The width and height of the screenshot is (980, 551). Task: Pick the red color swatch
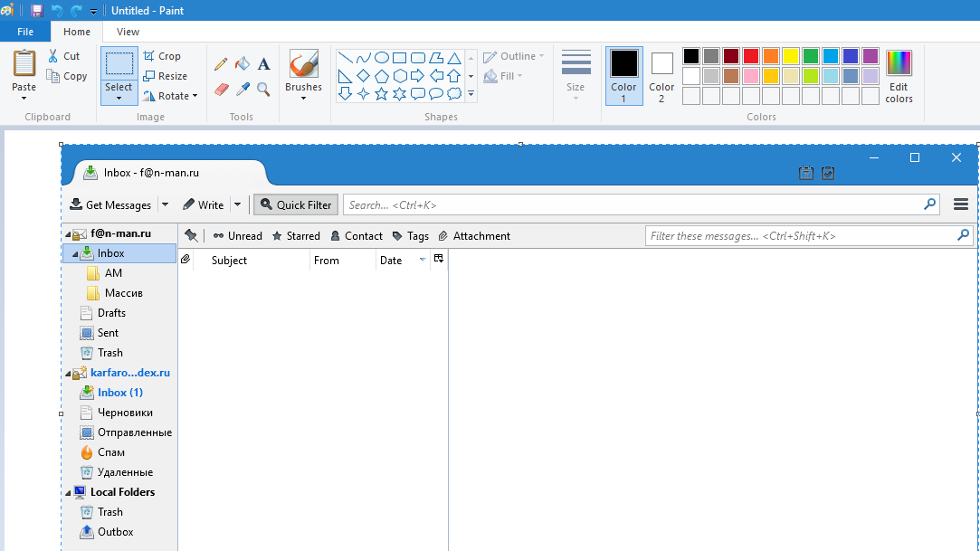(750, 56)
